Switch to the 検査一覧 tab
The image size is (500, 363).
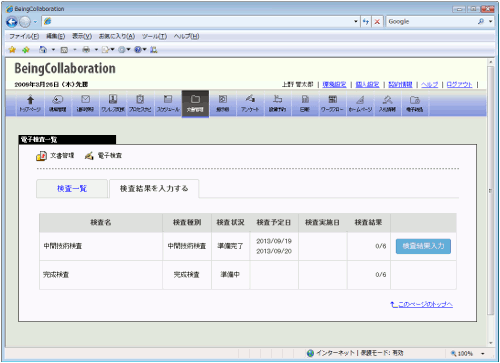72,189
